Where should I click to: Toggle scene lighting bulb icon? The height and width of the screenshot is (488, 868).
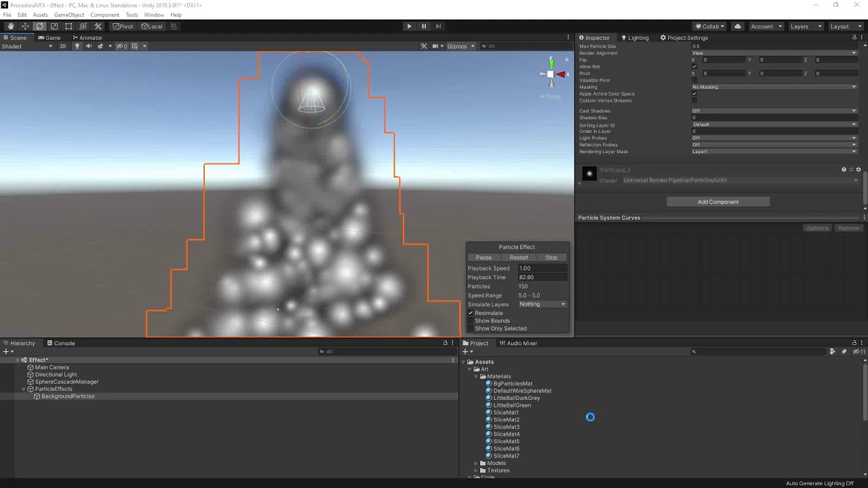[77, 46]
